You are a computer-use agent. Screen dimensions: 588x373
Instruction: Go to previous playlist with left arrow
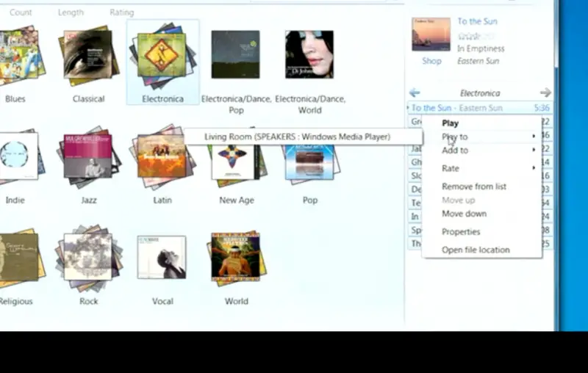click(415, 93)
